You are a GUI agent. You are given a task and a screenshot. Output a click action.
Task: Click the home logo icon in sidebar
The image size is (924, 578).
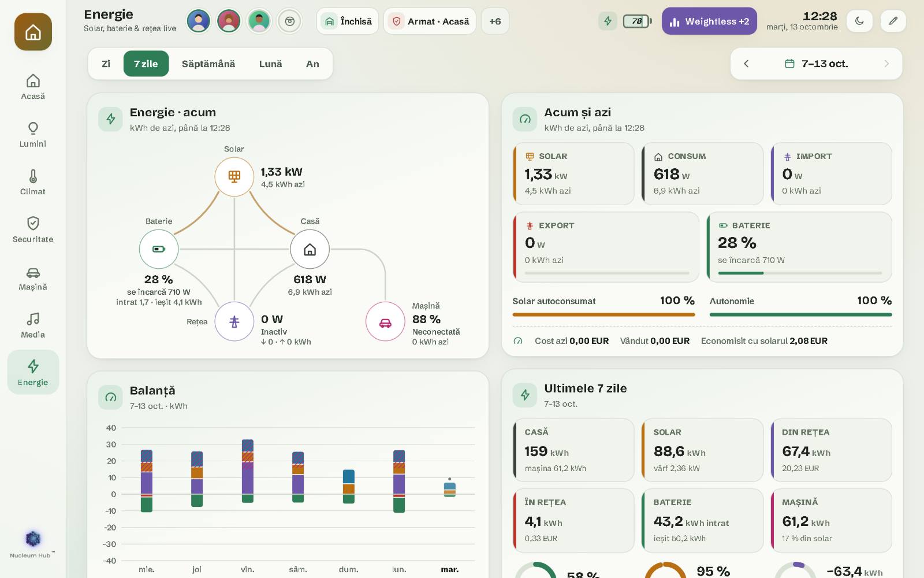[x=33, y=32]
